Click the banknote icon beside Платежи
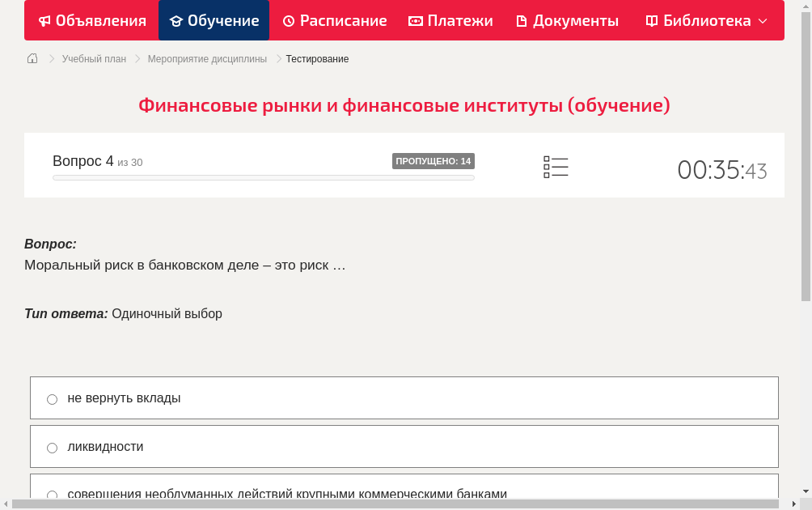 [416, 21]
